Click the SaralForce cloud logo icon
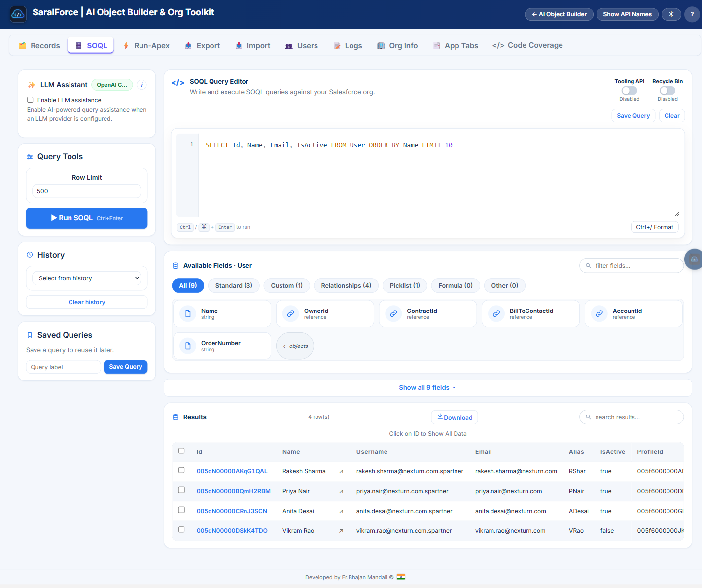Viewport: 702px width, 588px height. pos(18,14)
